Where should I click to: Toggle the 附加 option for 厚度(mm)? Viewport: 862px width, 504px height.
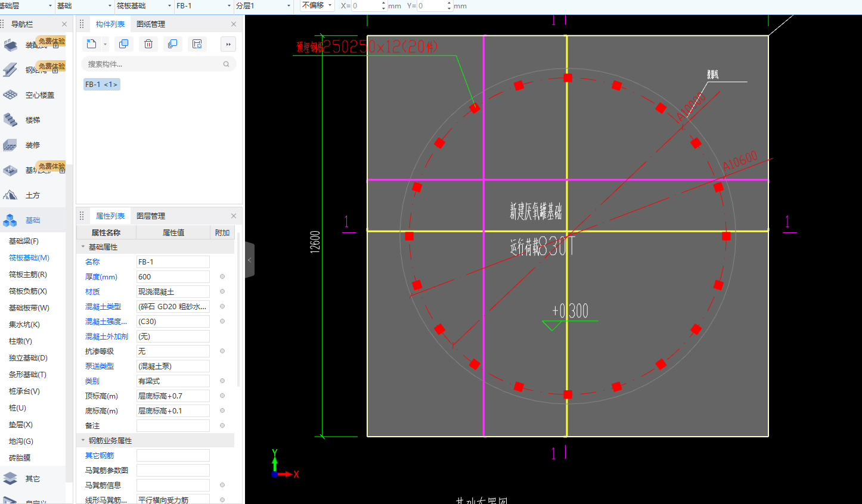[222, 276]
